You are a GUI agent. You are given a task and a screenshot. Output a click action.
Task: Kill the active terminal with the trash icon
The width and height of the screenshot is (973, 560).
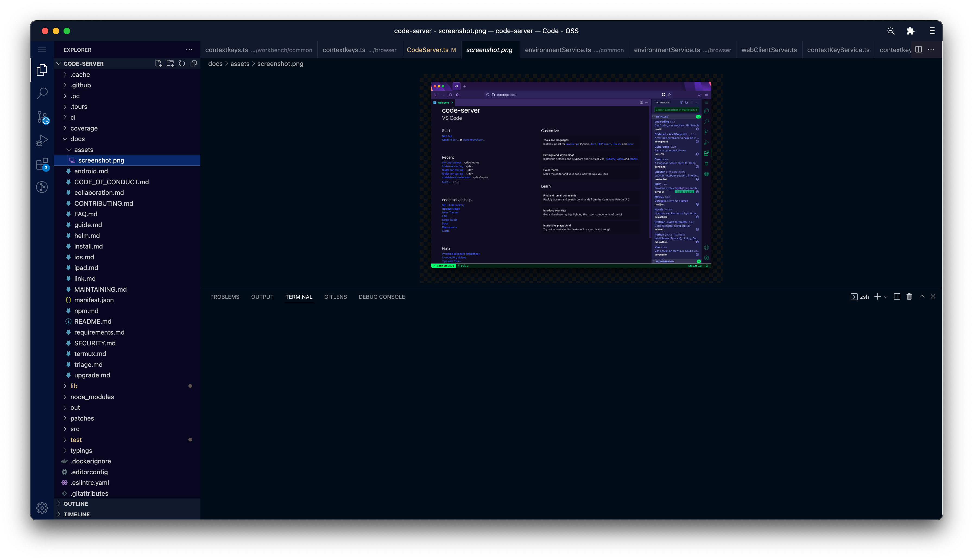click(909, 296)
